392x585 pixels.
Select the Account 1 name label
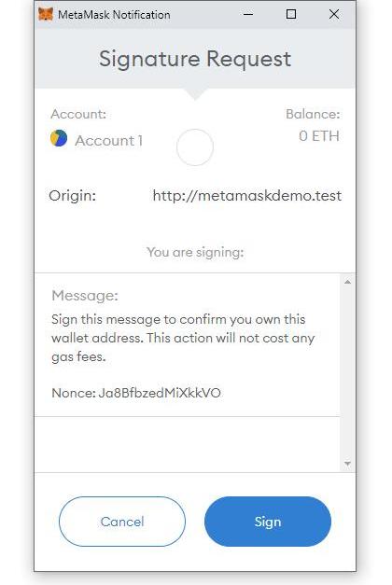click(x=108, y=141)
